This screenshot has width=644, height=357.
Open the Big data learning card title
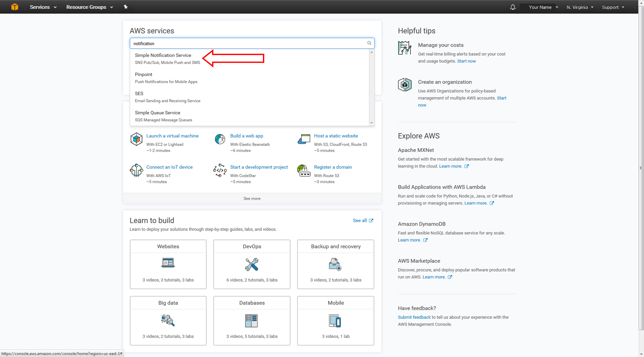pos(168,303)
